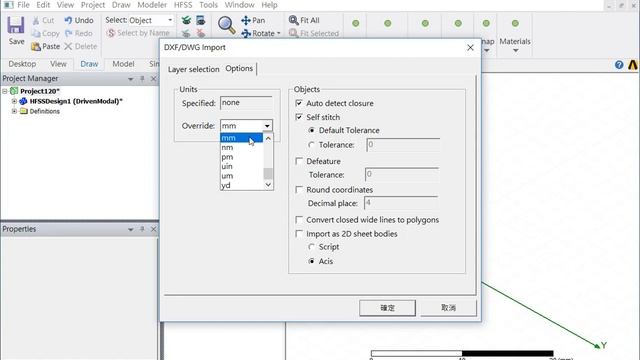Open the Rotate dropdown arrow
Viewport: 640px width, 360px height.
click(x=279, y=33)
